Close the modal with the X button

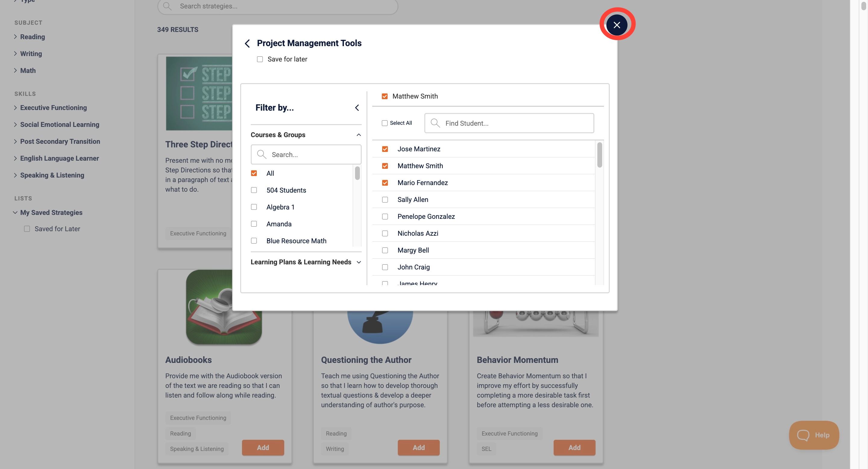point(617,25)
